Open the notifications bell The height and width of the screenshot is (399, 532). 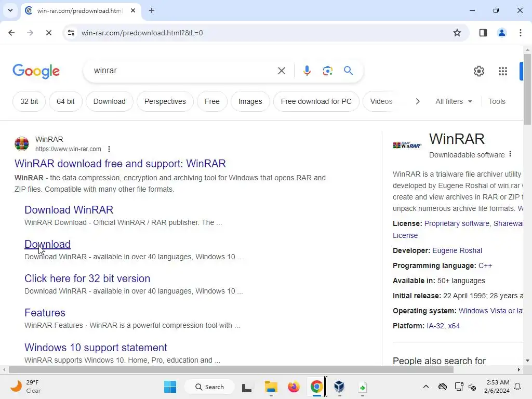518,387
